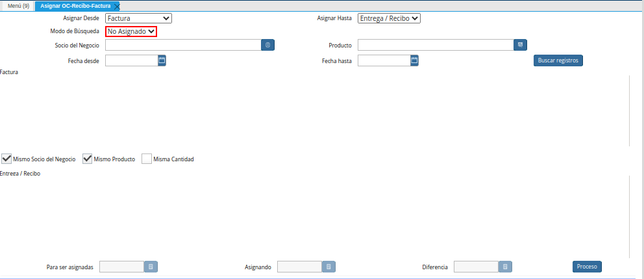Image resolution: width=644 pixels, height=279 pixels.
Task: Focus the Fecha hasta date field
Action: [384, 60]
